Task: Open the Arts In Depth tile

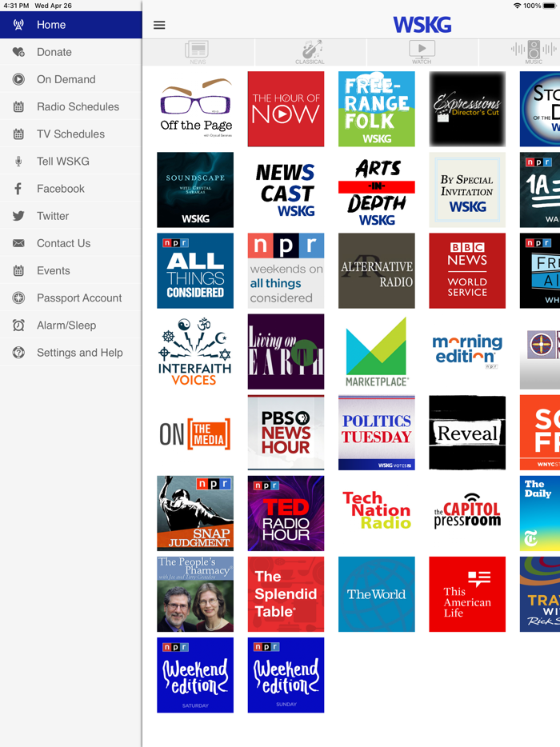Action: pos(377,190)
